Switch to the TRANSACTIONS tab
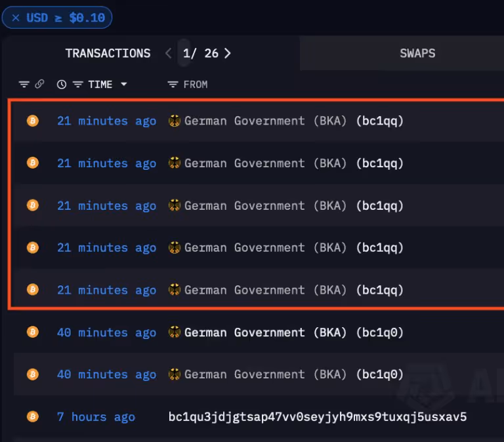Image resolution: width=504 pixels, height=442 pixels. [x=108, y=53]
